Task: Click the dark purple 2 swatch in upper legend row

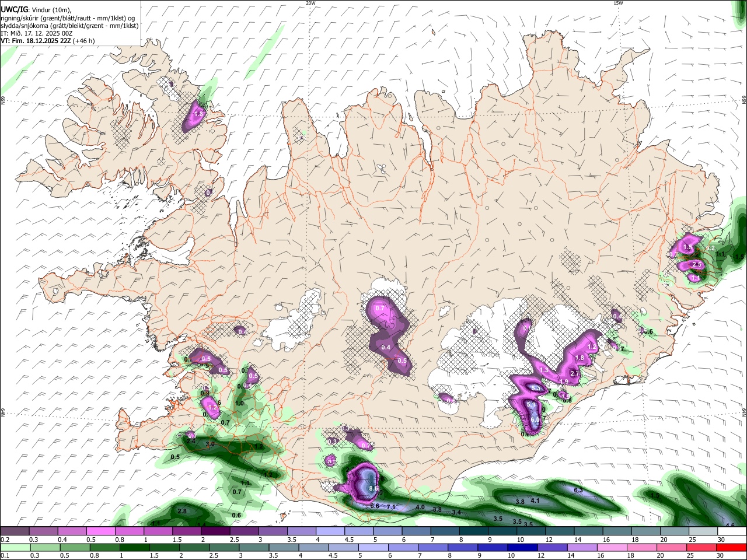Action: 215,531
